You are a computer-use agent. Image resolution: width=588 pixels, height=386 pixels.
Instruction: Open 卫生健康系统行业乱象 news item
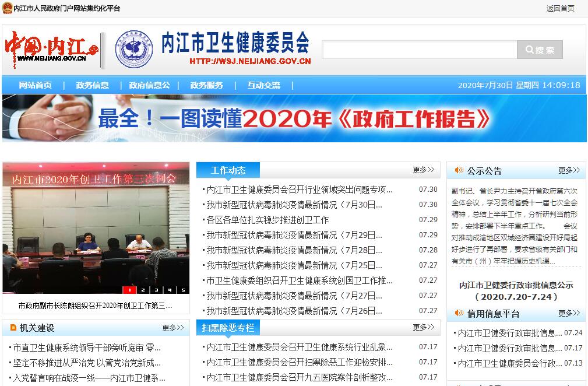[x=300, y=347]
